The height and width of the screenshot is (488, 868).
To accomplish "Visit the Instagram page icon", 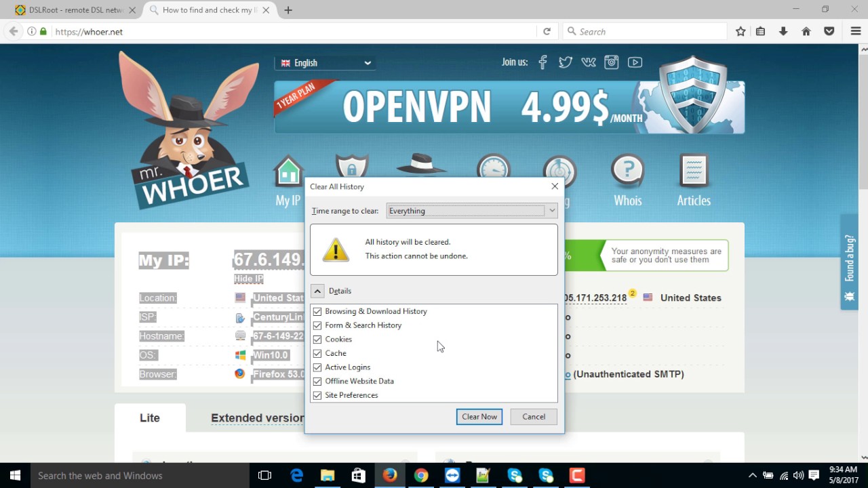I will pos(612,62).
